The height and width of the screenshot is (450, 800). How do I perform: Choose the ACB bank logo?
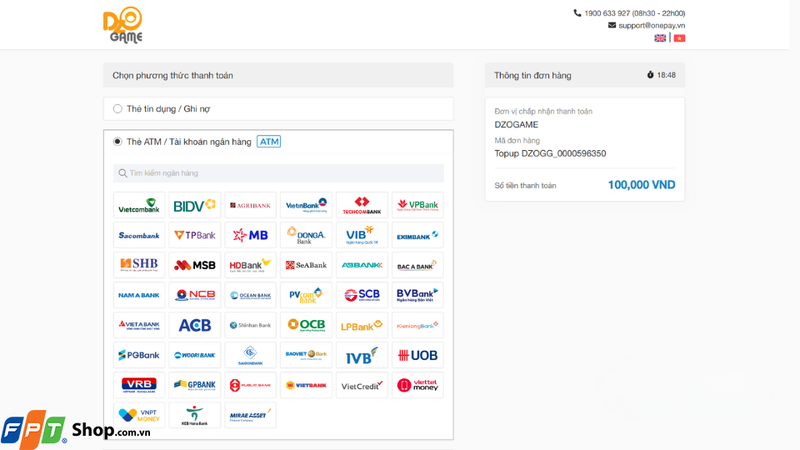pos(194,325)
